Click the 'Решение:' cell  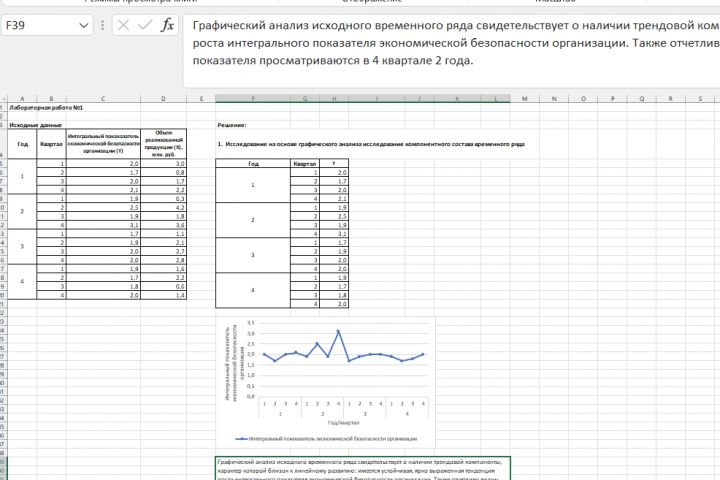coord(232,125)
